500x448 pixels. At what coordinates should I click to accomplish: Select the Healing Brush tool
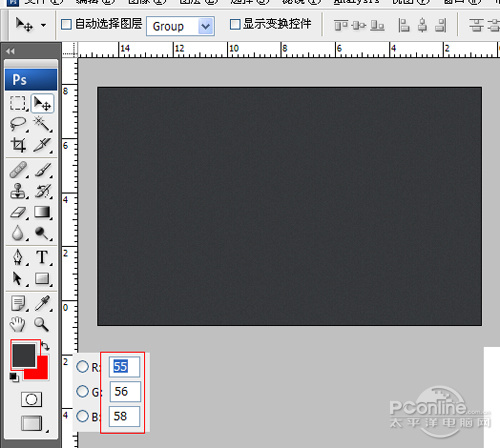tap(18, 170)
